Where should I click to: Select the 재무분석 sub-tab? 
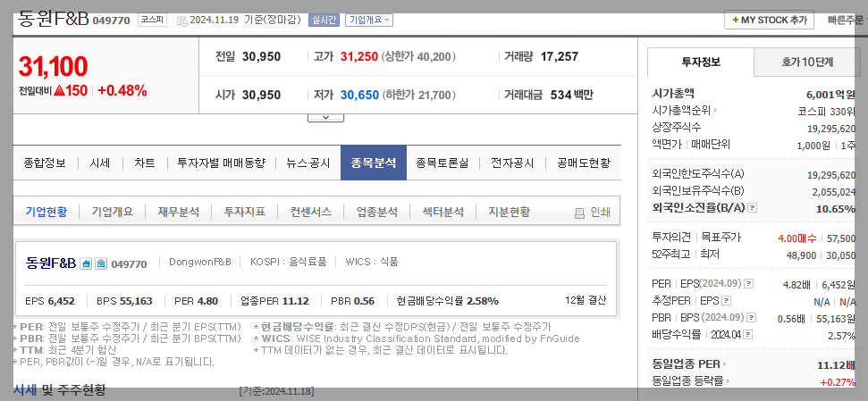(178, 212)
